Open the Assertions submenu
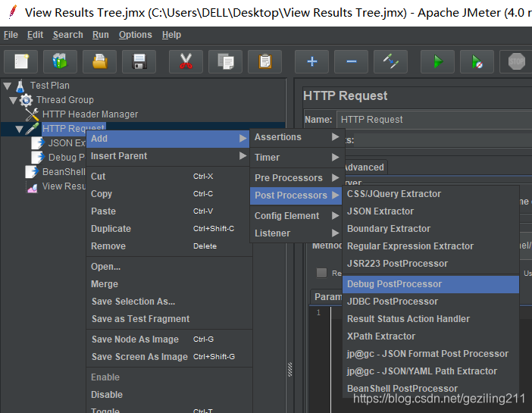Screen dimensions: 532x413 tap(296, 137)
